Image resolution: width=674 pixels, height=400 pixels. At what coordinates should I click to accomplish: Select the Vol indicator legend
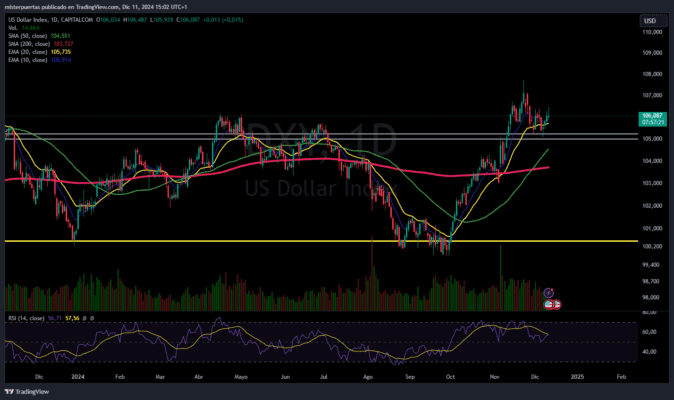point(12,28)
